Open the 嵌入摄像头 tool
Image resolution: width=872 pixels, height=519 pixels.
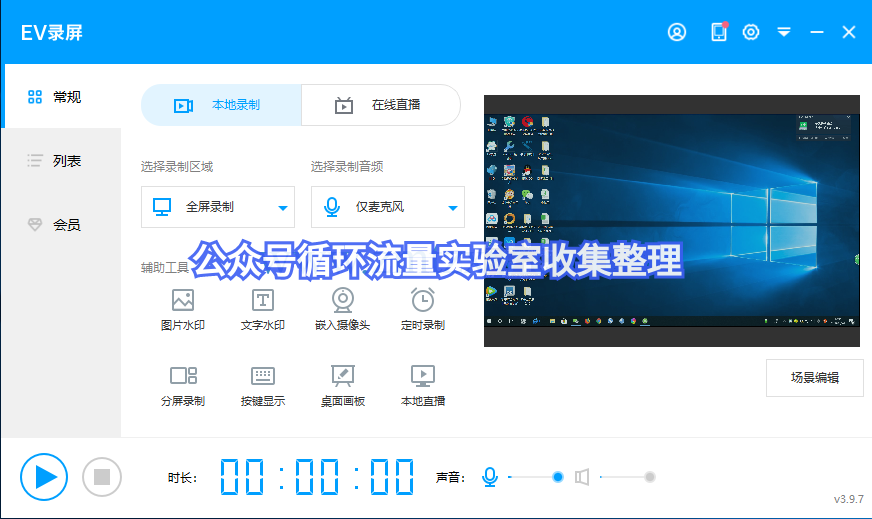(x=343, y=310)
